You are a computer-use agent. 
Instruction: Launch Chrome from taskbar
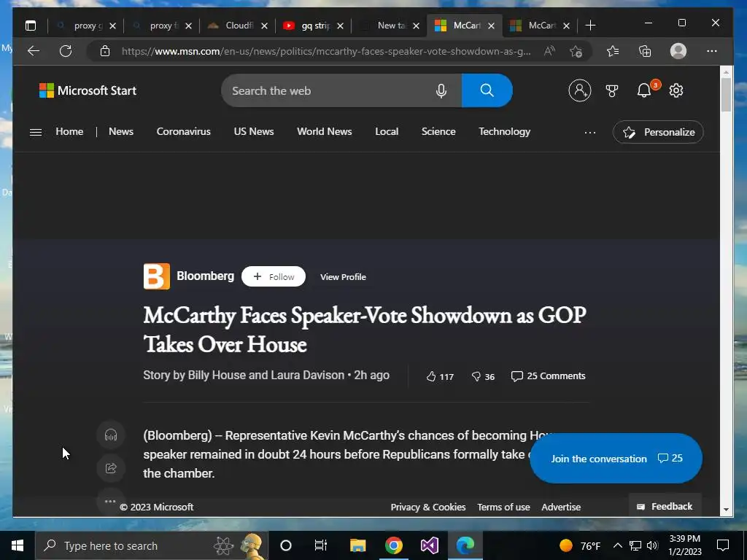point(393,545)
